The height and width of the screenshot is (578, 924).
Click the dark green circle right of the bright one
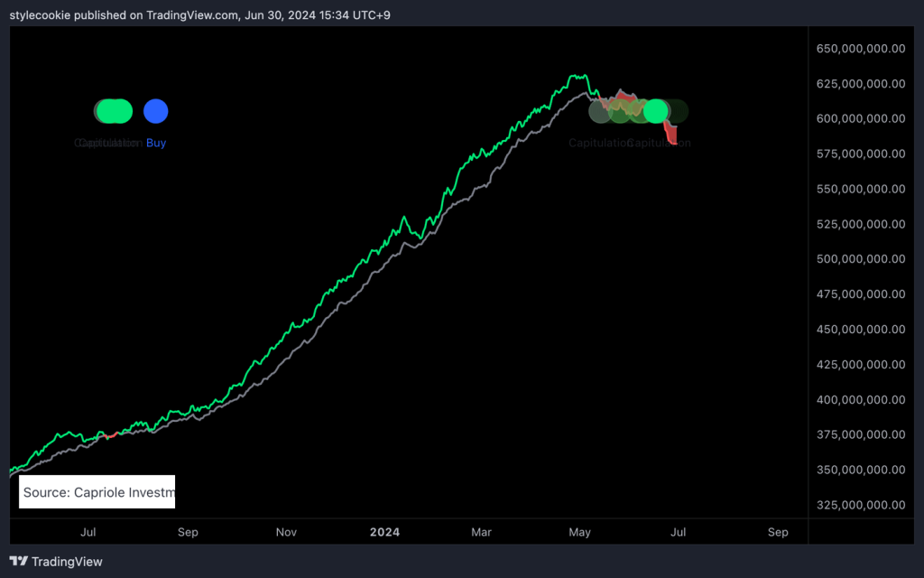tap(676, 111)
